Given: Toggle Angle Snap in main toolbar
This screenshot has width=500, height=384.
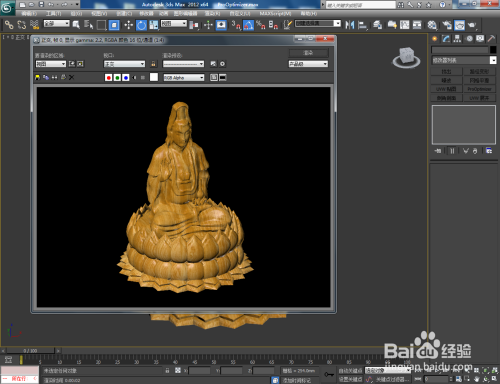Looking at the screenshot, I should (x=248, y=25).
